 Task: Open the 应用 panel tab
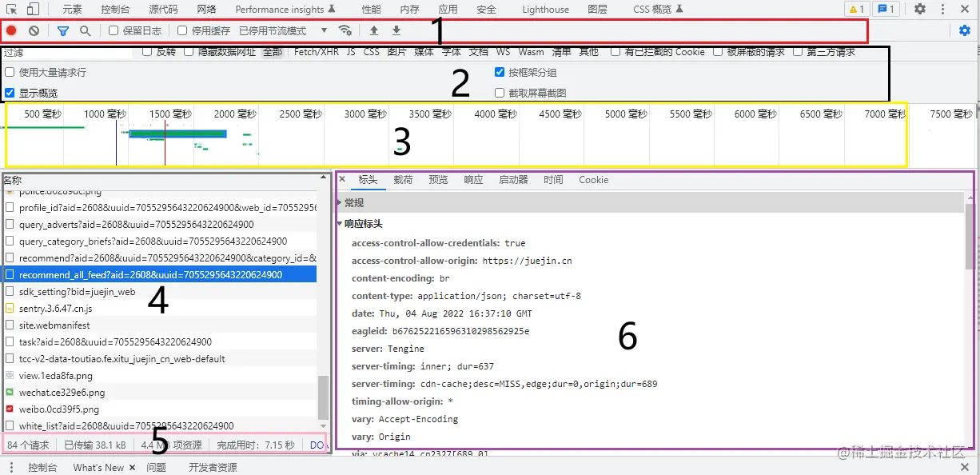pos(448,10)
